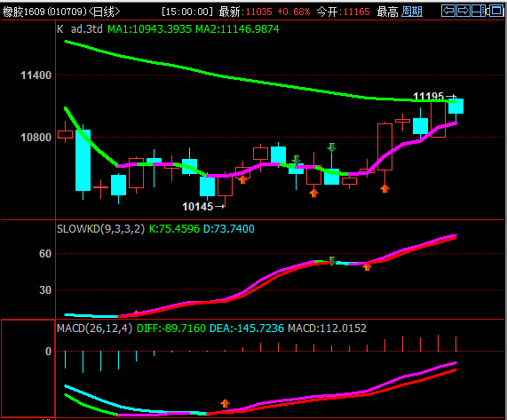Open the 周期 period link
The image size is (507, 420).
[412, 12]
